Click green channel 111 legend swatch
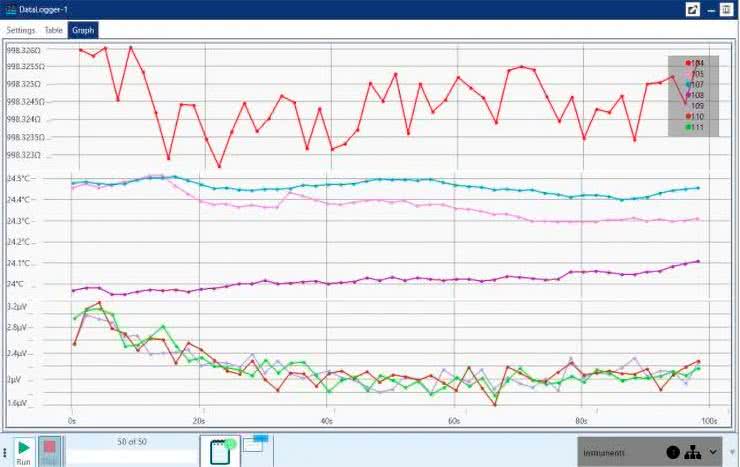Image resolution: width=740 pixels, height=467 pixels. pyautogui.click(x=688, y=127)
